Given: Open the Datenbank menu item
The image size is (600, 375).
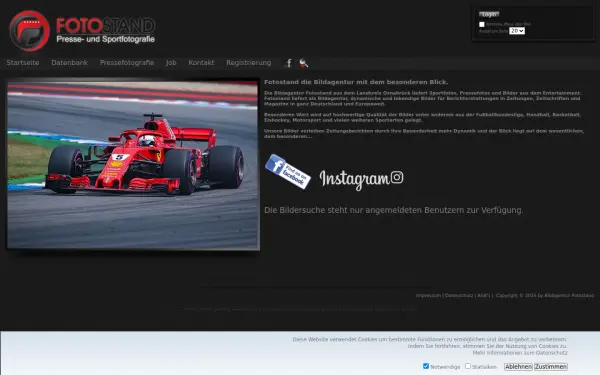Looking at the screenshot, I should coord(70,63).
